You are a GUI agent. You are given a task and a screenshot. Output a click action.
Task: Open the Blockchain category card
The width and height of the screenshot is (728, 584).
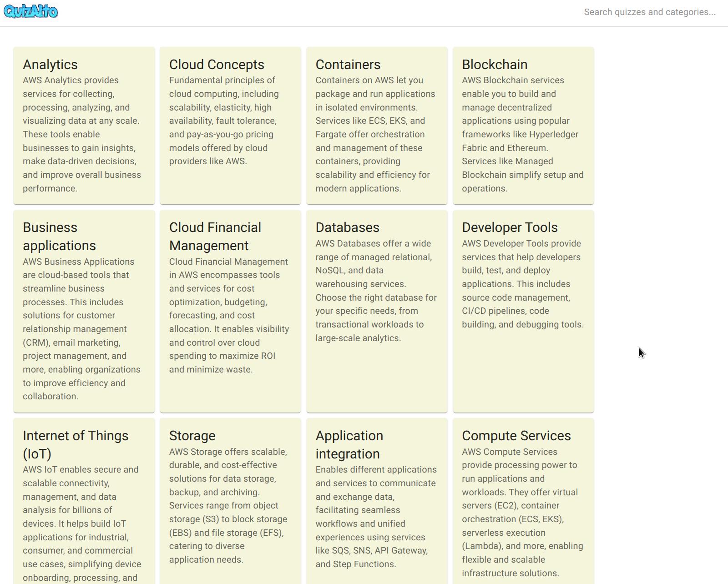[523, 126]
